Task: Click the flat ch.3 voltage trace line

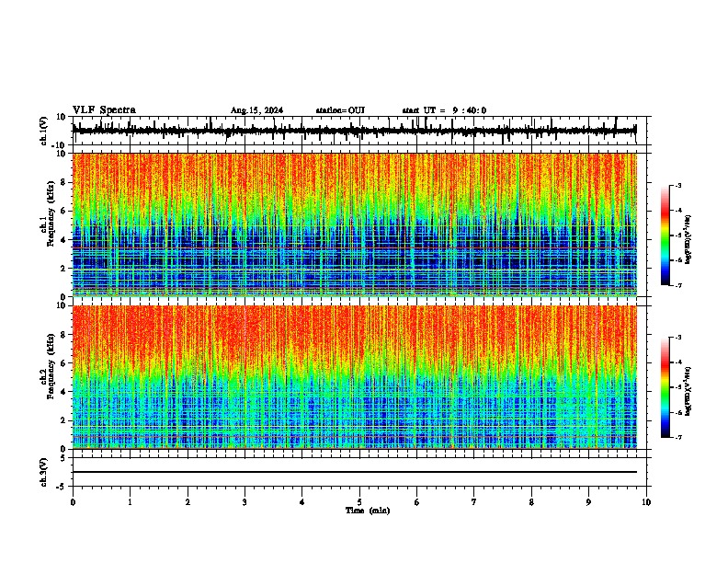Action: [354, 472]
